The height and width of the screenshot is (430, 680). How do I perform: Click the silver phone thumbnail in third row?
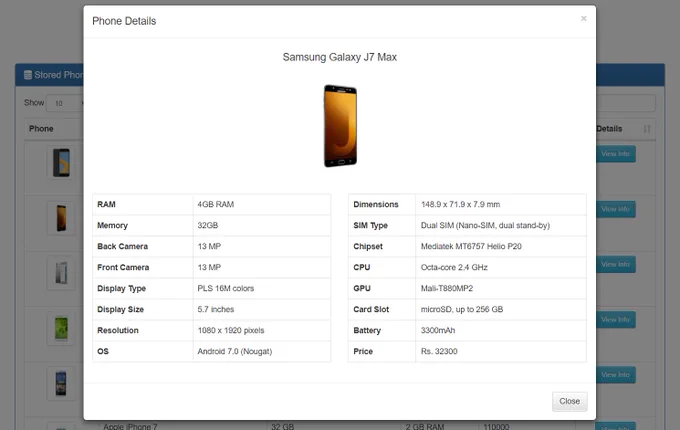pyautogui.click(x=61, y=273)
